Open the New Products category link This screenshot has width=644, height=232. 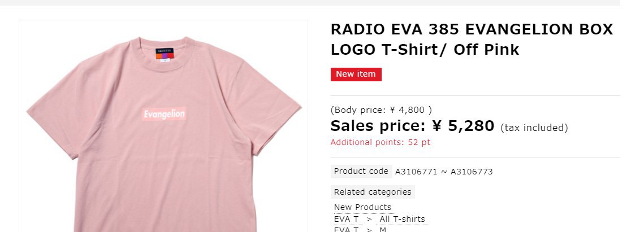tap(362, 207)
